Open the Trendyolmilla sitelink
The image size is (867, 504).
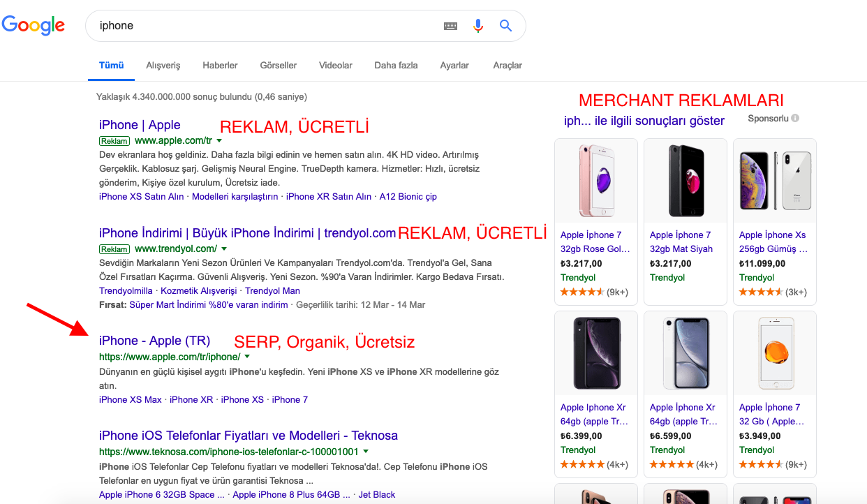point(126,291)
